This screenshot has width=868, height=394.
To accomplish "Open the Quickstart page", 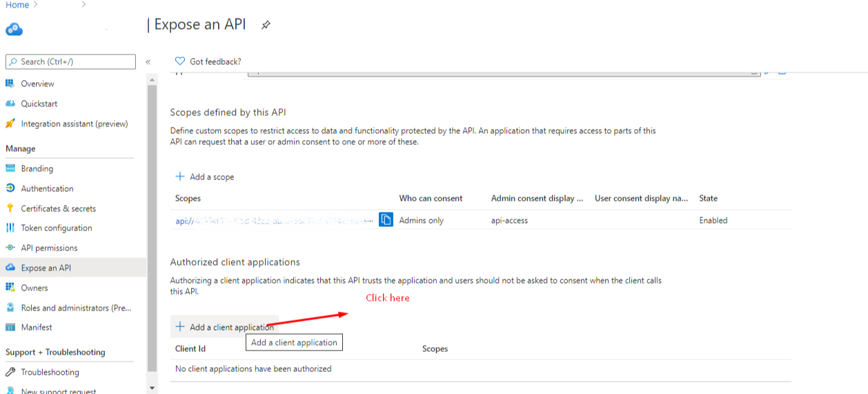I will 39,104.
